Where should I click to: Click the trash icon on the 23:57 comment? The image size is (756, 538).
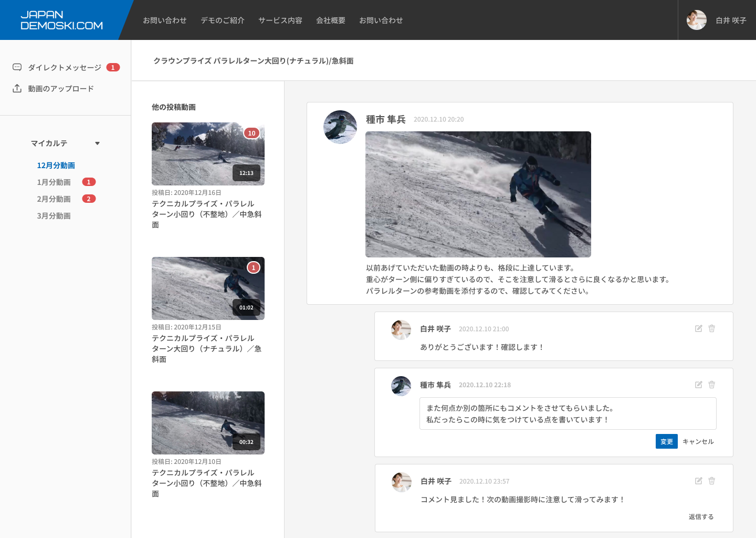click(x=712, y=481)
